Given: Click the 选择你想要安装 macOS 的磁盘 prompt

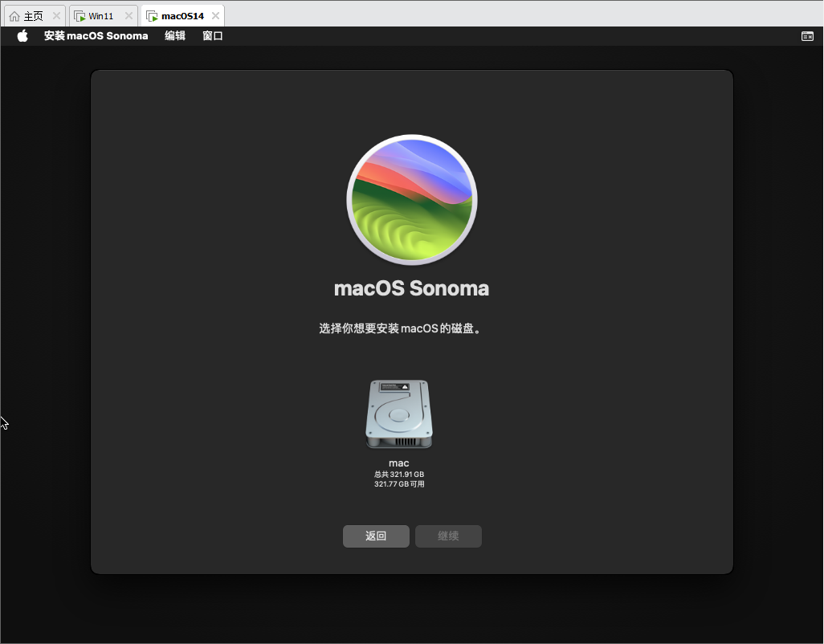Looking at the screenshot, I should click(401, 329).
